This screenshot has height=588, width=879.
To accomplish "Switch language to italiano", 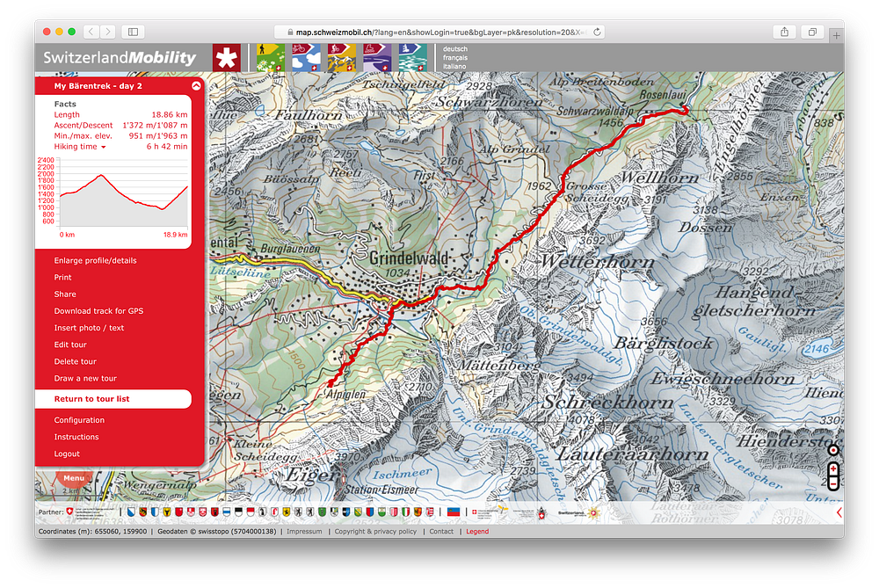I will tap(454, 66).
